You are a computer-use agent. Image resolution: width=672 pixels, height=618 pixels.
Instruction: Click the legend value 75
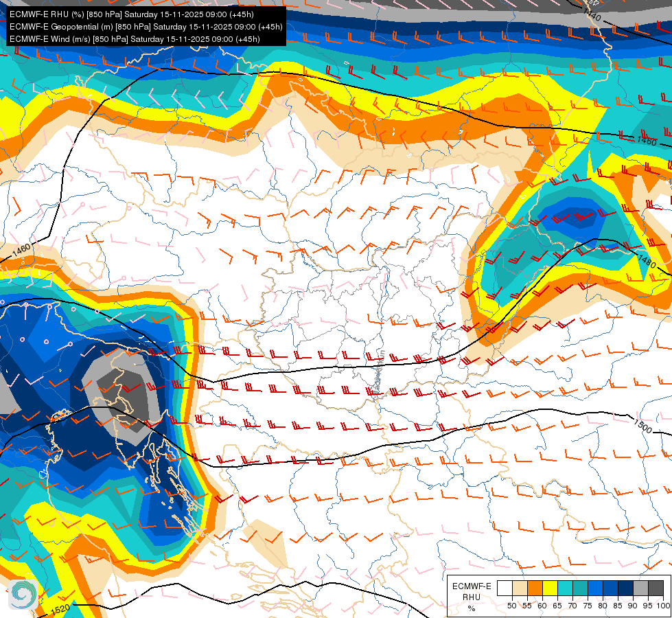[588, 606]
